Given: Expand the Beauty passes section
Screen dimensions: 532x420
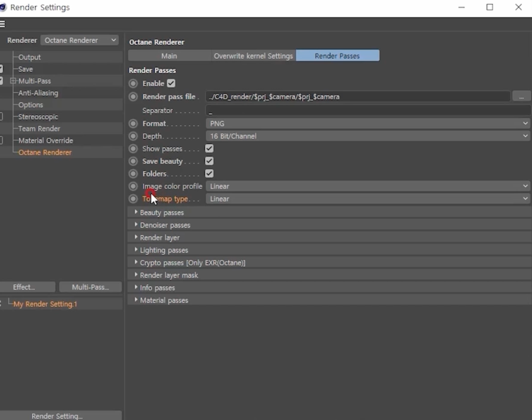Looking at the screenshot, I should click(x=136, y=212).
